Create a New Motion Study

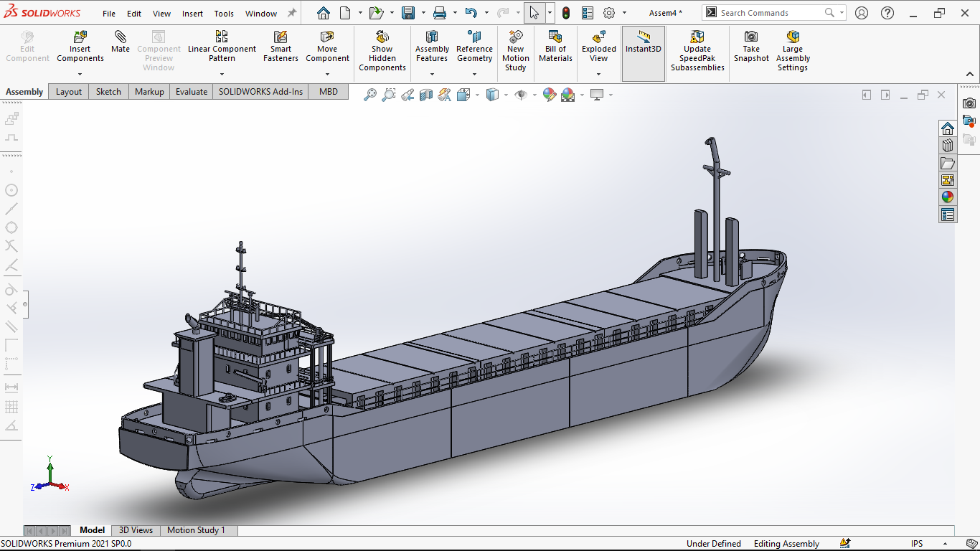click(516, 51)
